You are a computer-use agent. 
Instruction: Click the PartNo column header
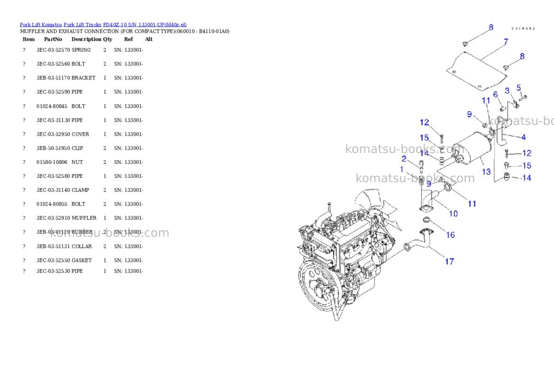coord(53,39)
